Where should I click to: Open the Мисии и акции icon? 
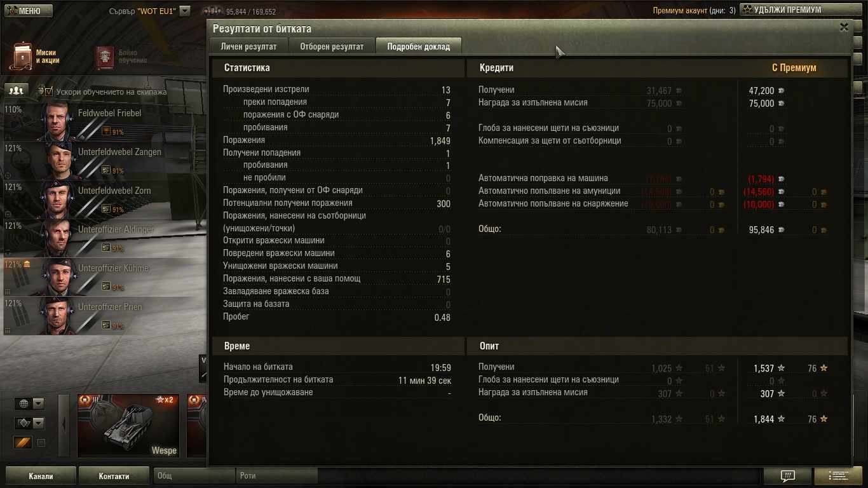(23, 57)
